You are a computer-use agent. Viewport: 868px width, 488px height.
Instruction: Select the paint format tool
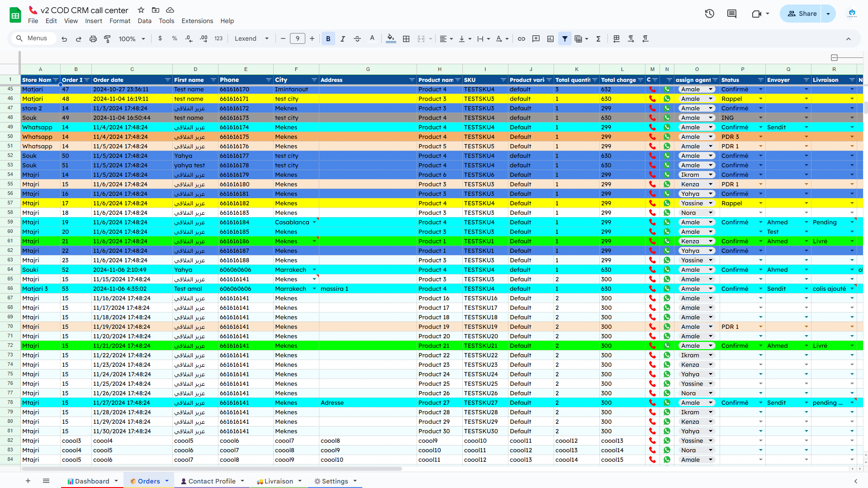coord(107,39)
